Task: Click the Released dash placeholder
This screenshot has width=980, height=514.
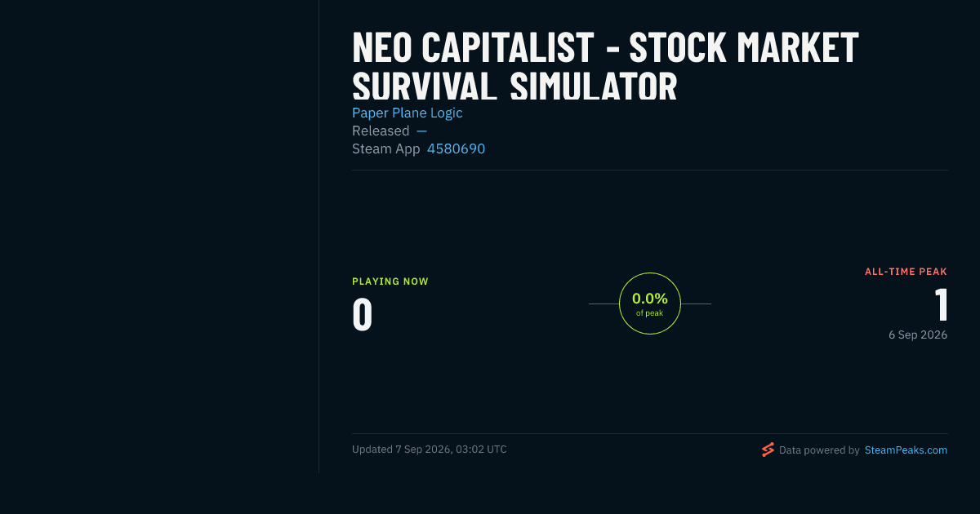Action: (421, 131)
